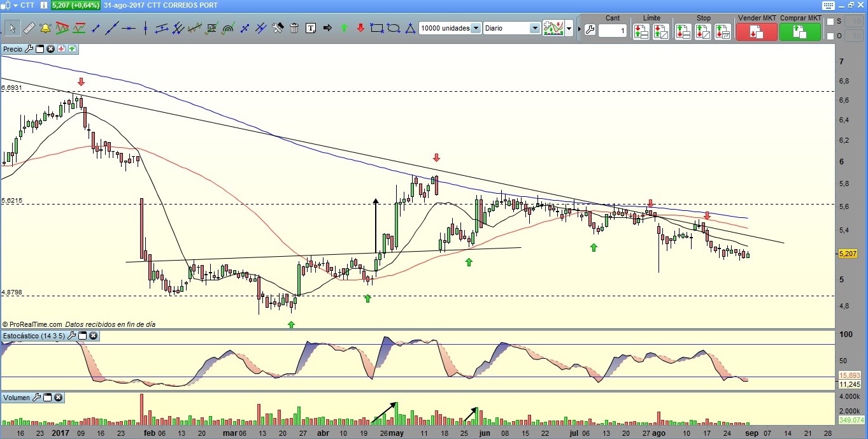Select the Fibonacci arcs tool
Screen dimensions: 868x439
(x=228, y=28)
